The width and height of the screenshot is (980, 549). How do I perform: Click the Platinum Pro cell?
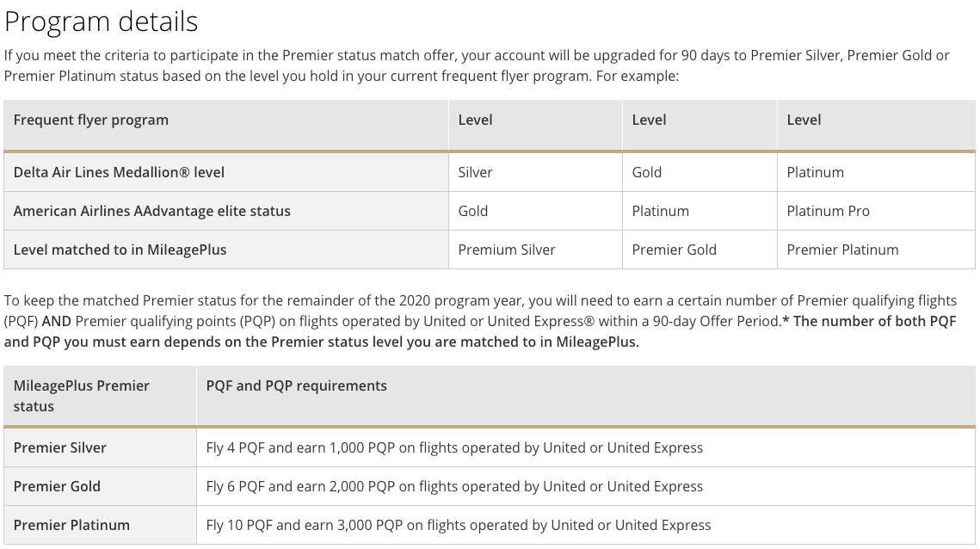click(x=876, y=212)
